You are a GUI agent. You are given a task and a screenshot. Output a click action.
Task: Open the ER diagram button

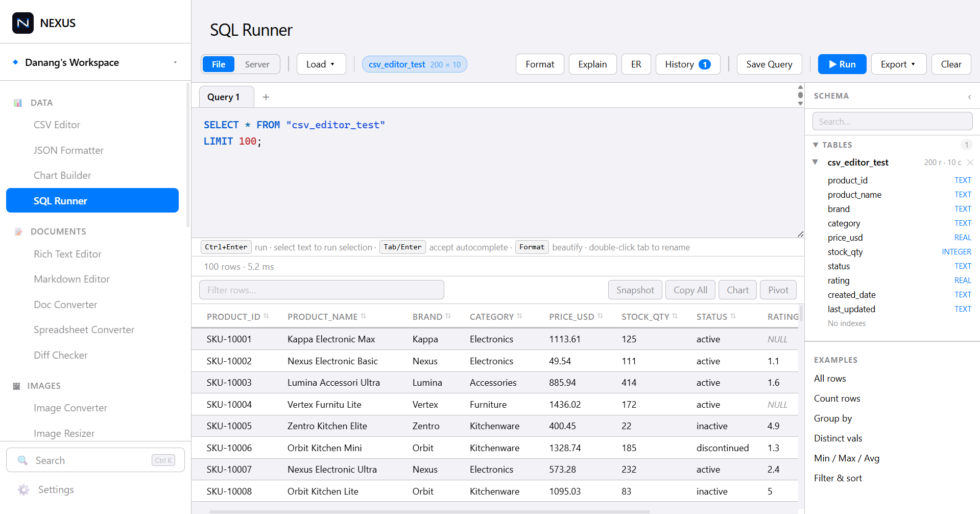[x=636, y=64]
